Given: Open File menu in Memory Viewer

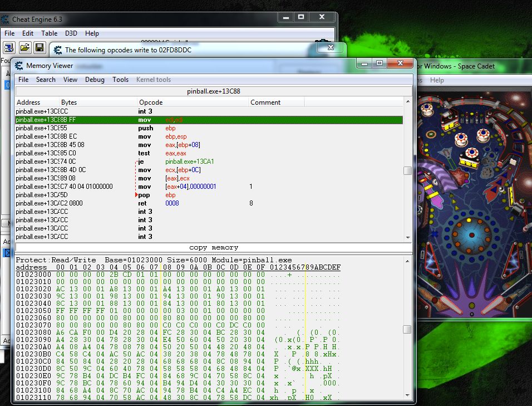Looking at the screenshot, I should 23,80.
